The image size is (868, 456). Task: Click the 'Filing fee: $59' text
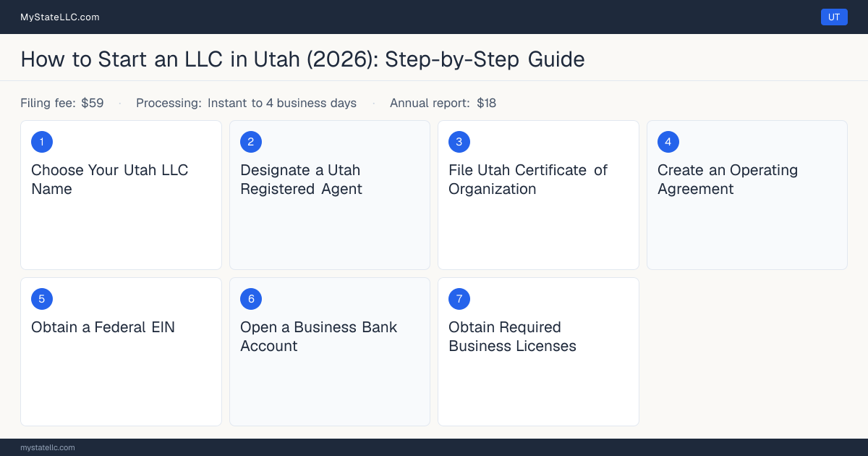pos(62,103)
